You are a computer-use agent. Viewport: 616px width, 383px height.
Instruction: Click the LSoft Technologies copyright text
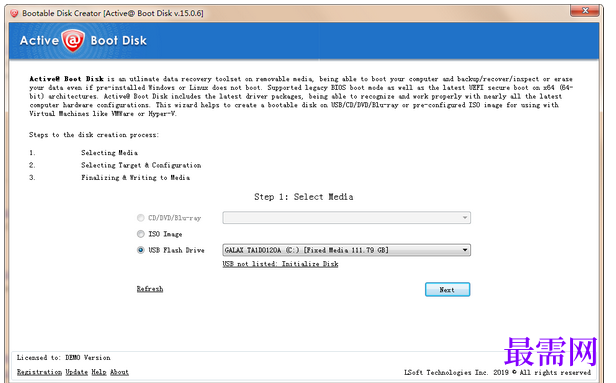pos(498,372)
